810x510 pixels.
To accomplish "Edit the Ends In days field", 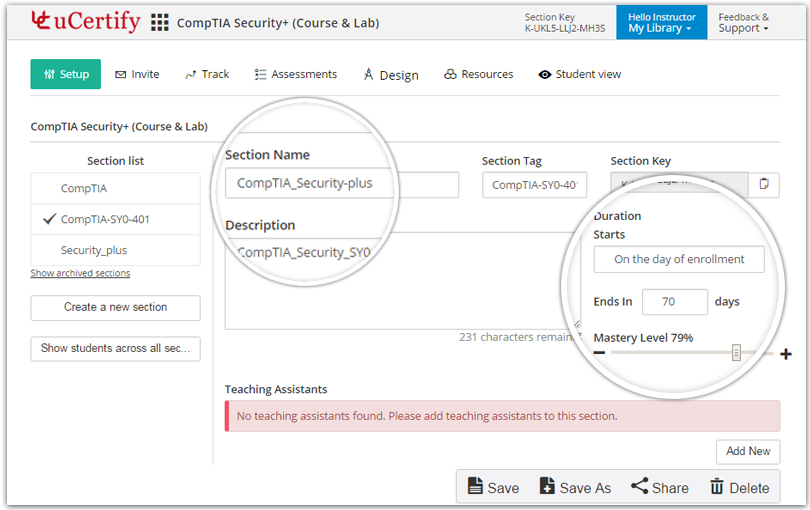I will tap(675, 302).
